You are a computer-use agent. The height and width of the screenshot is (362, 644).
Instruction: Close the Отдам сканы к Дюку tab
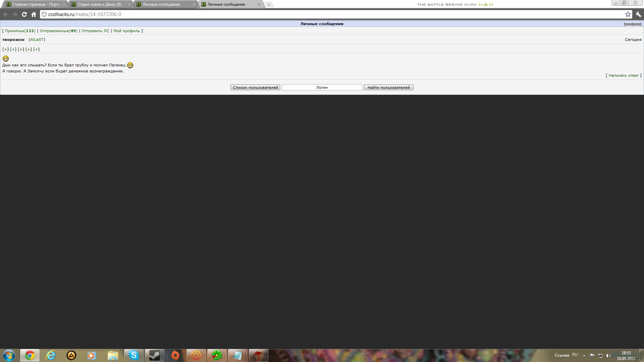coord(129,4)
